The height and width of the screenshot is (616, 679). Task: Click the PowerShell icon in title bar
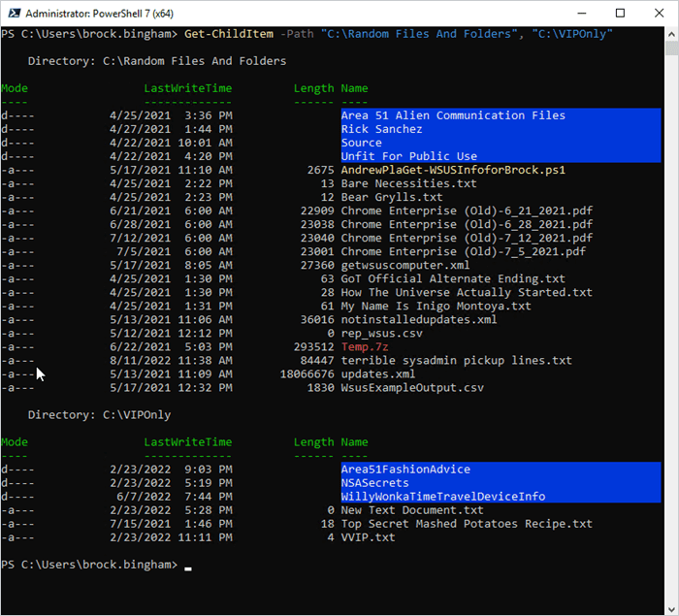coord(14,14)
